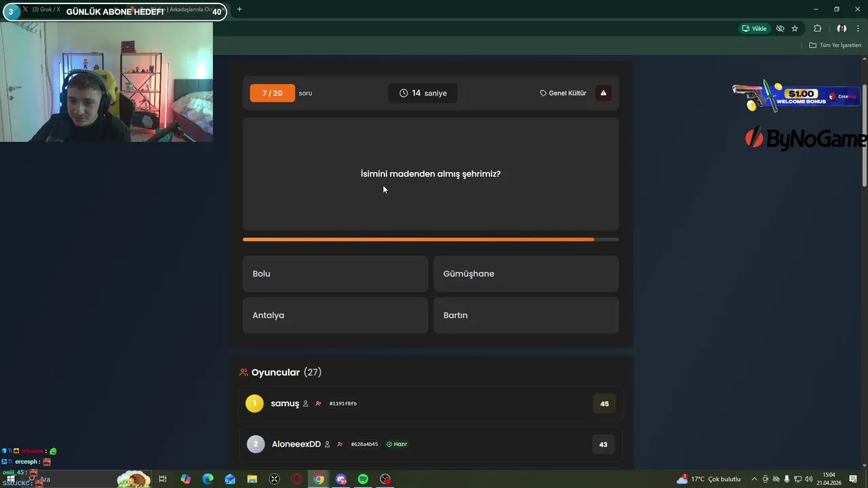Open the Tüm Yer İşaretleri bookmarks folder

(835, 45)
